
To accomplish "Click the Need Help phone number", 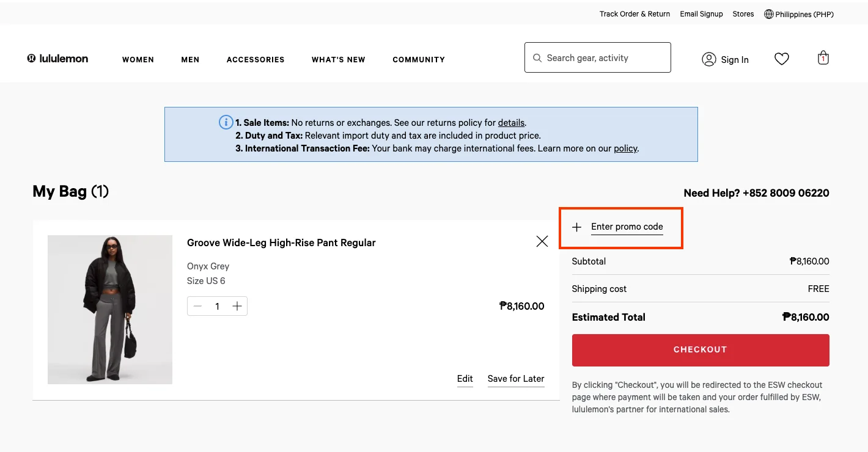I will click(786, 193).
